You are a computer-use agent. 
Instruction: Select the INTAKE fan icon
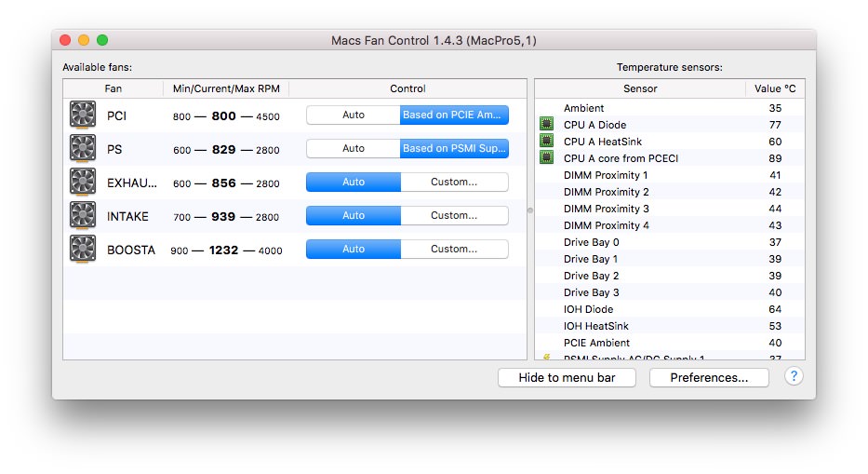click(x=83, y=216)
